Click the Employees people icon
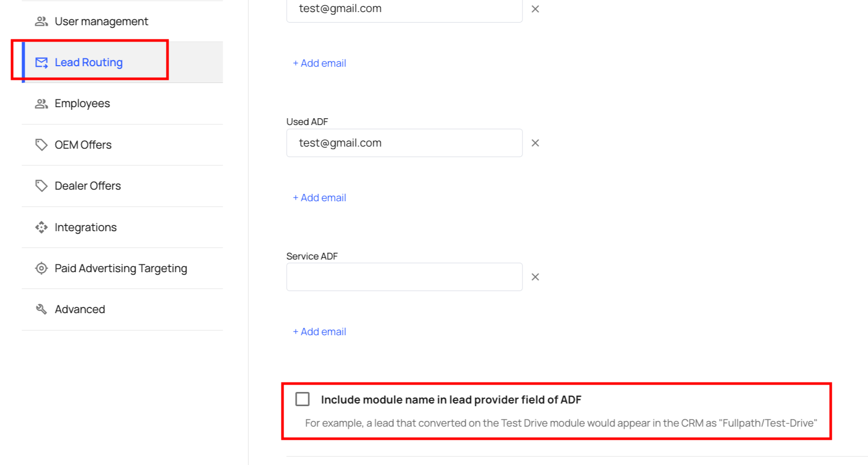 point(41,104)
